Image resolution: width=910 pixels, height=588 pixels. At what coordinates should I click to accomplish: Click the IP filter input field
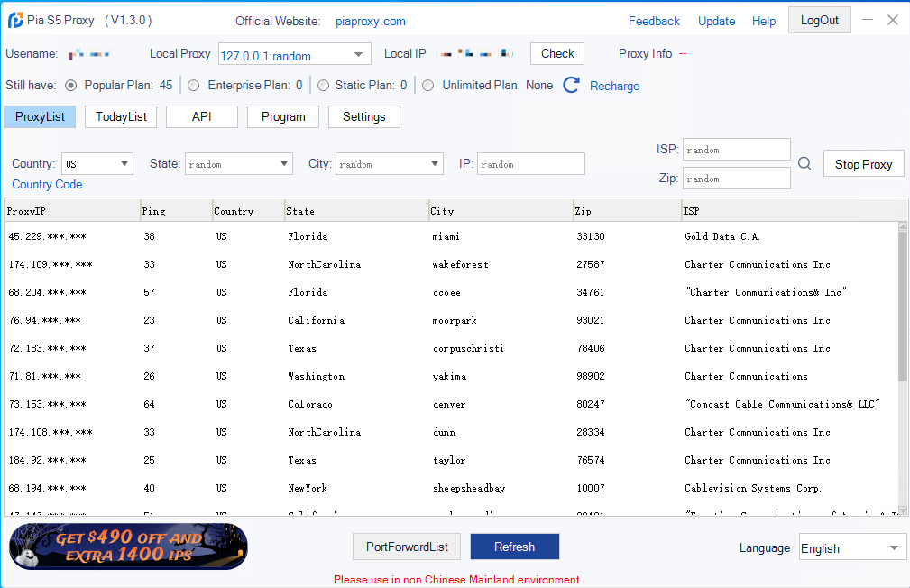[x=531, y=164]
